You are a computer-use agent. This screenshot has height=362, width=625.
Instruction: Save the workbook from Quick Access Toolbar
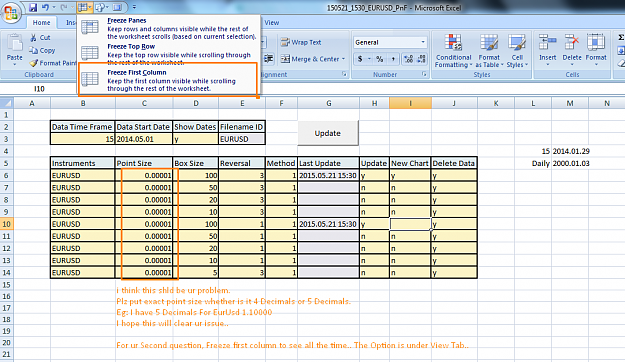33,7
